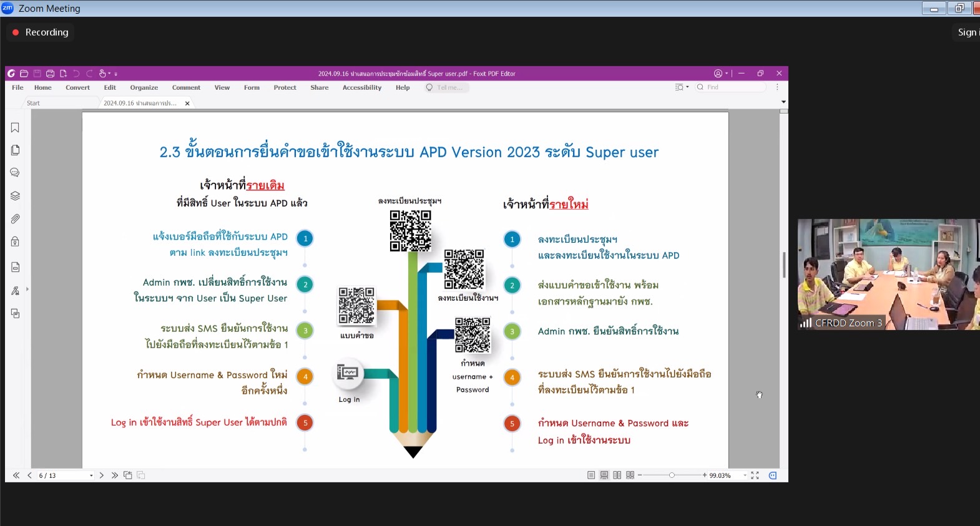Viewport: 980px width, 526px height.
Task: Click the Tell me search box
Action: coord(446,88)
